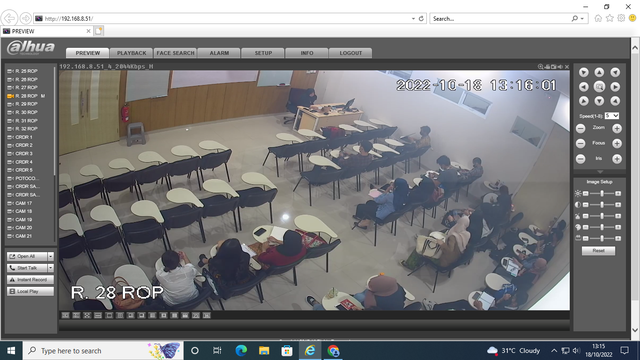The height and width of the screenshot is (360, 640).
Task: Expand the Start Talk dropdown arrow
Action: [51, 268]
